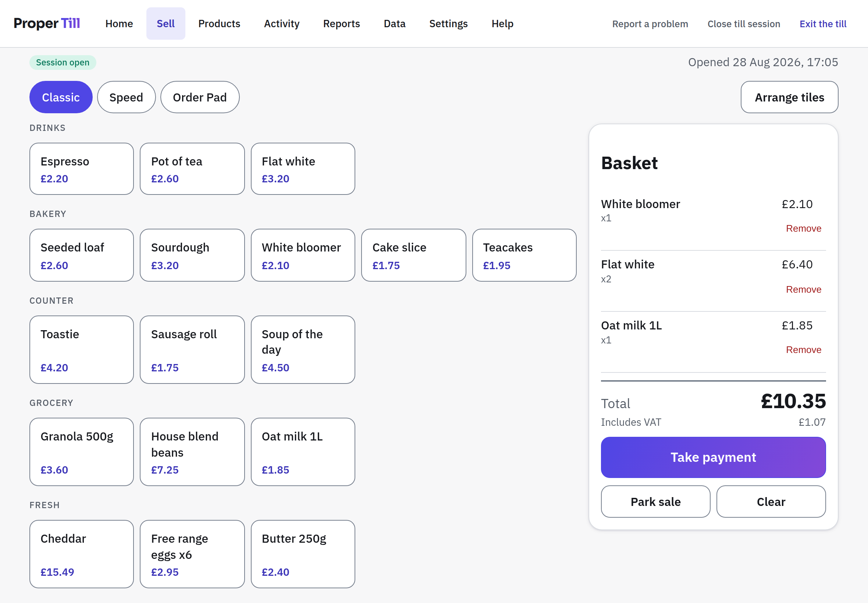Add House blend beans tile
This screenshot has height=603, width=868.
[x=192, y=452]
